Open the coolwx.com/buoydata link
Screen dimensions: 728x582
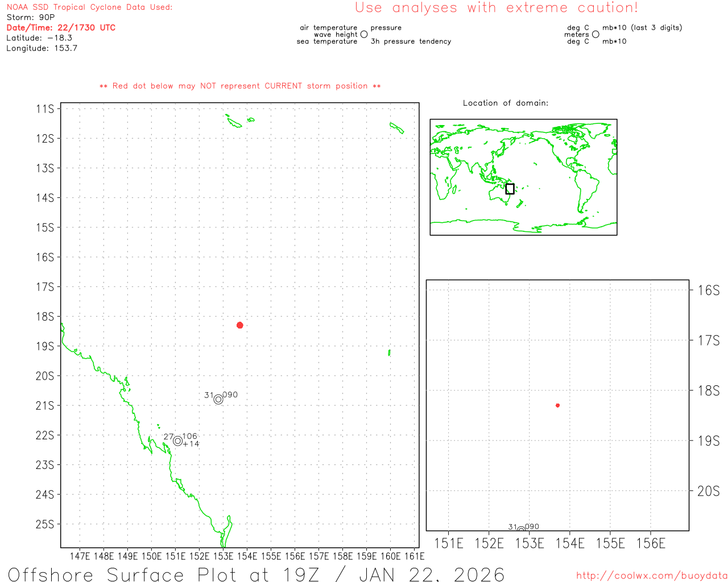tap(651, 576)
